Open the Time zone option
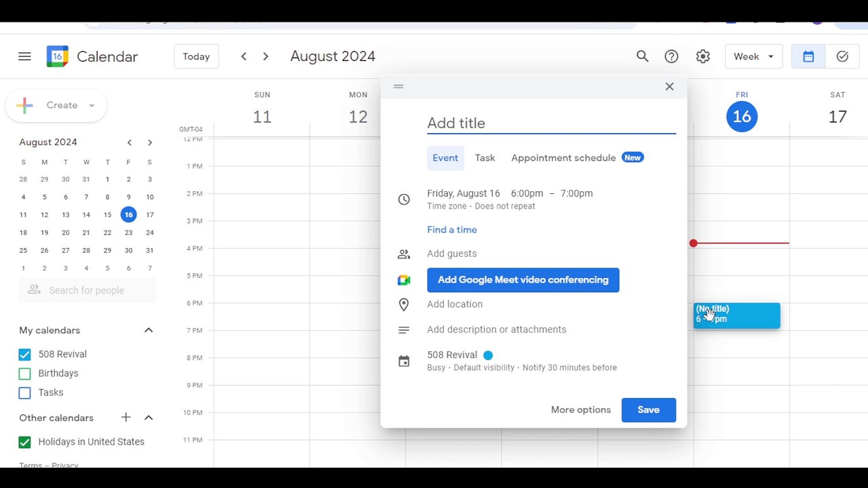Screen dimensions: 868x488 click(x=447, y=207)
